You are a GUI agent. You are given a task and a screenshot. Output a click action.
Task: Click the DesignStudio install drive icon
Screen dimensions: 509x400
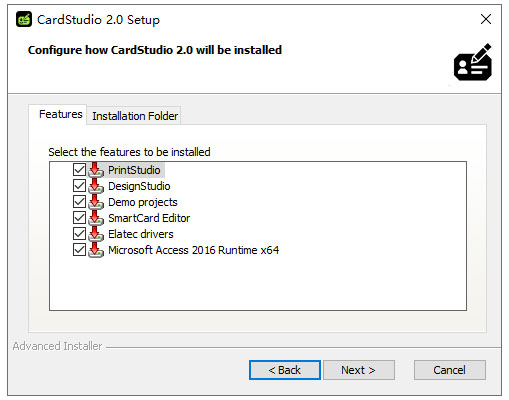96,186
